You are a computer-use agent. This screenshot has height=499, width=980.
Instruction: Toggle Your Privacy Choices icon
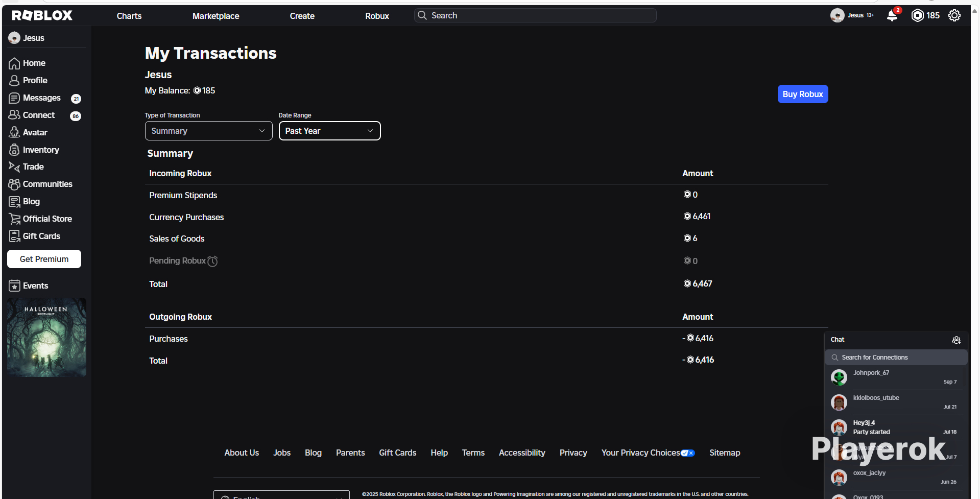click(x=688, y=453)
